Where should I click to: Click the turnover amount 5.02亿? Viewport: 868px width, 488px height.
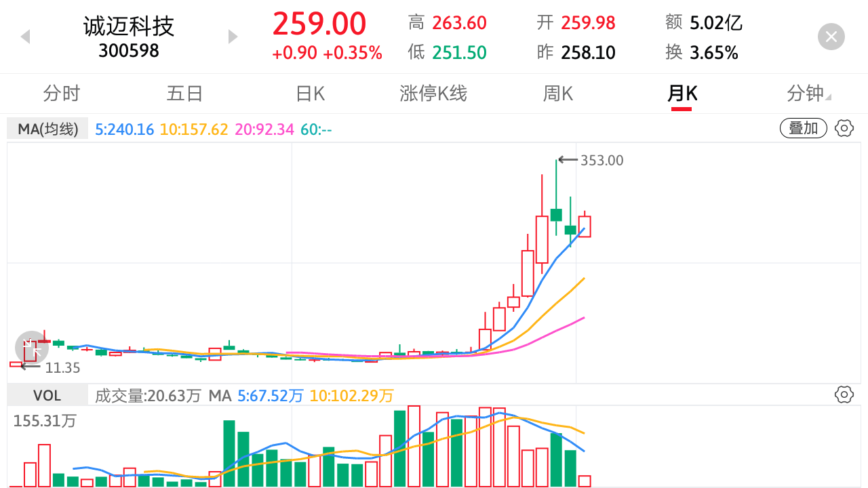pyautogui.click(x=716, y=23)
